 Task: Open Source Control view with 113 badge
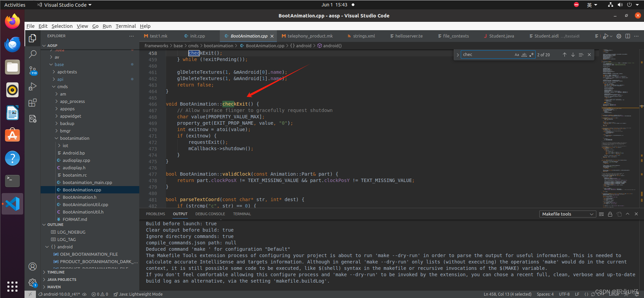tap(33, 70)
